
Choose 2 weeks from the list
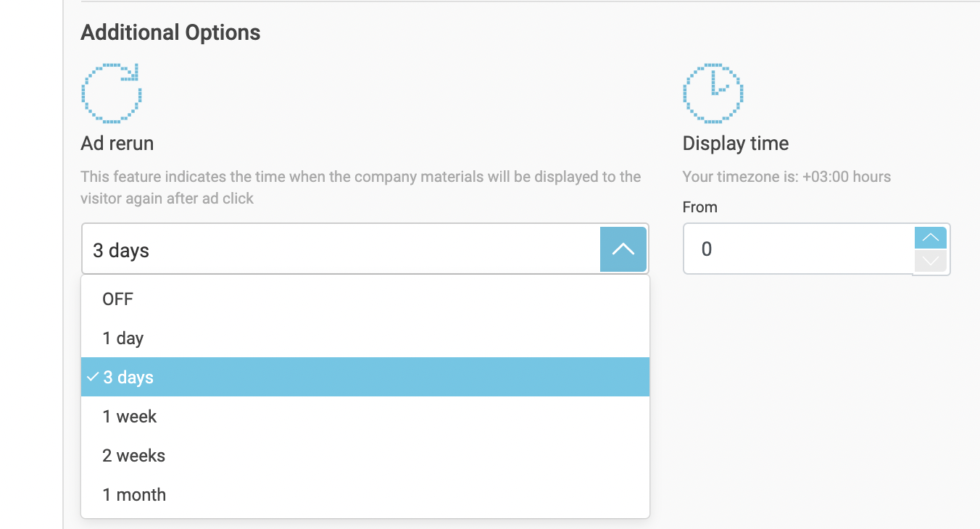tap(134, 456)
